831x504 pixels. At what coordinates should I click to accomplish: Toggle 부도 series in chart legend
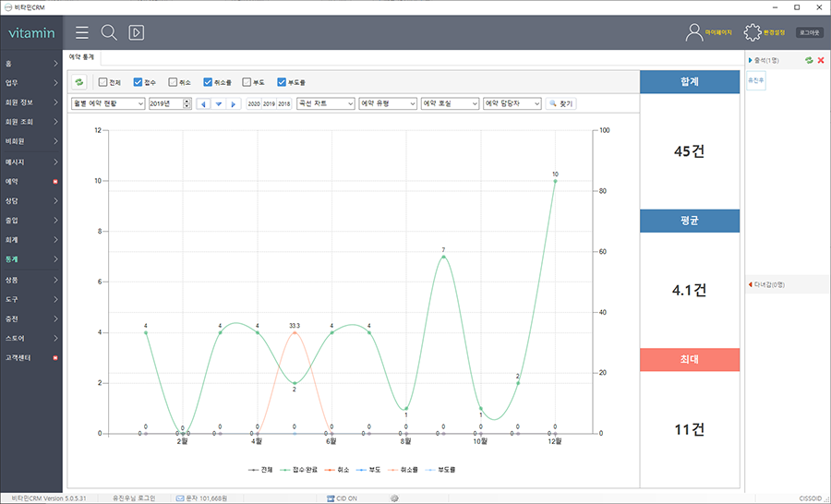[368, 470]
